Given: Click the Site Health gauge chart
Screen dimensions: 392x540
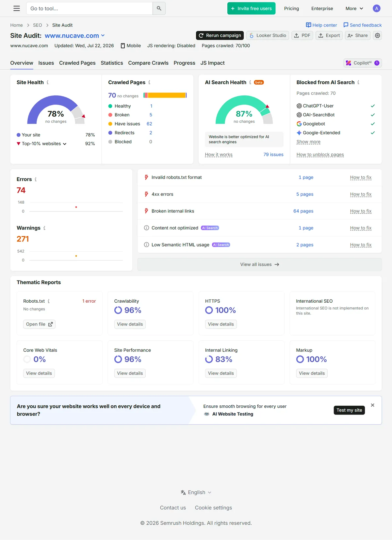Looking at the screenshot, I should tap(56, 110).
